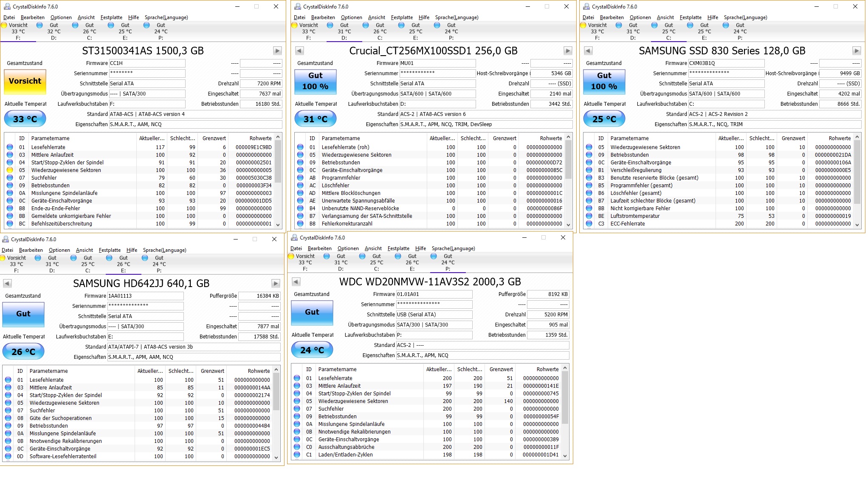Click 24 °C temperature button in WDC window
Viewport: 868px width, 479px height.
pyautogui.click(x=312, y=350)
